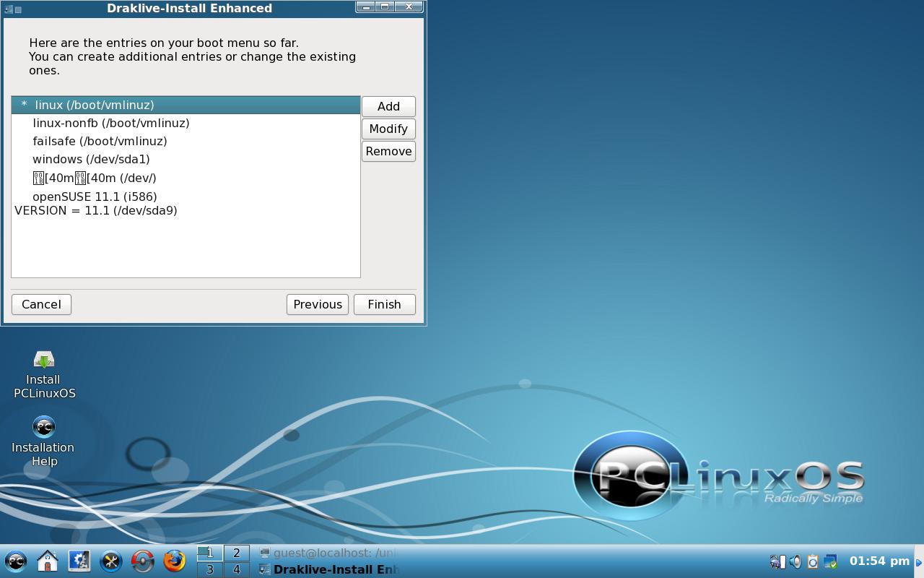Open the Install PCLinuxOS desktop icon
This screenshot has height=578, width=924.
click(x=44, y=375)
